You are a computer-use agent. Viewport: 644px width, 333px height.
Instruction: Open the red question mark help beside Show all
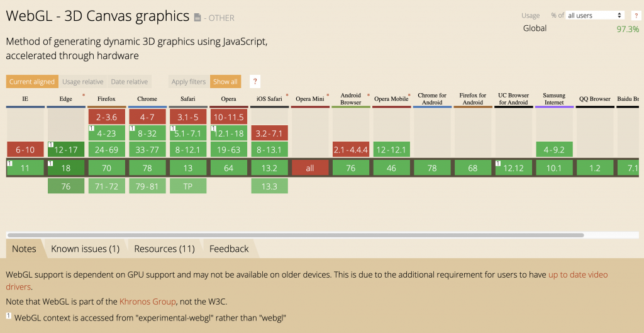[255, 81]
